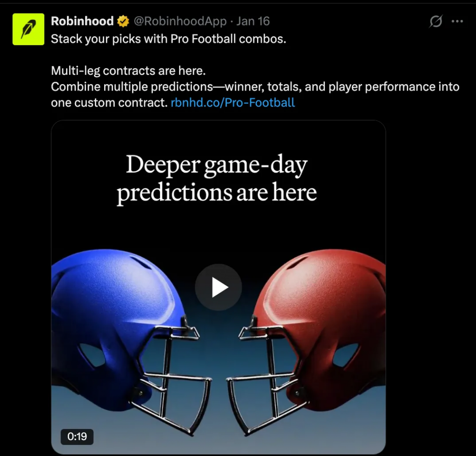
Task: Click "Stack your picks with Pro Football combos" text
Action: point(168,39)
